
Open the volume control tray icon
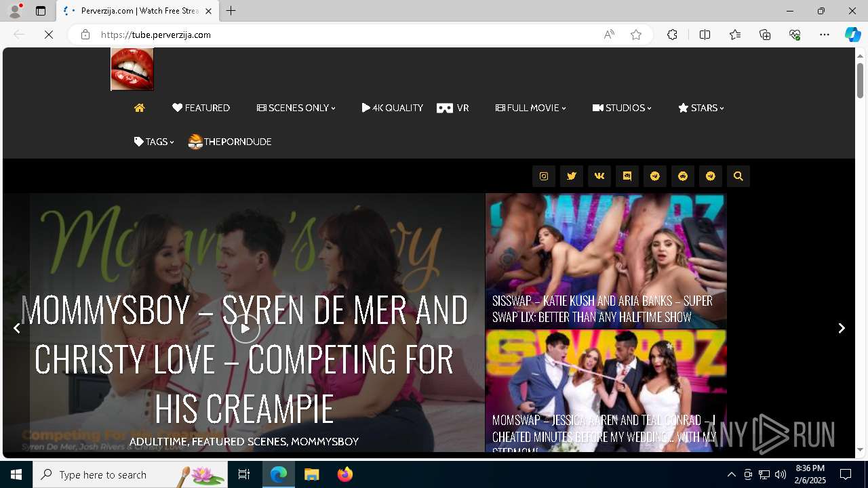(781, 474)
